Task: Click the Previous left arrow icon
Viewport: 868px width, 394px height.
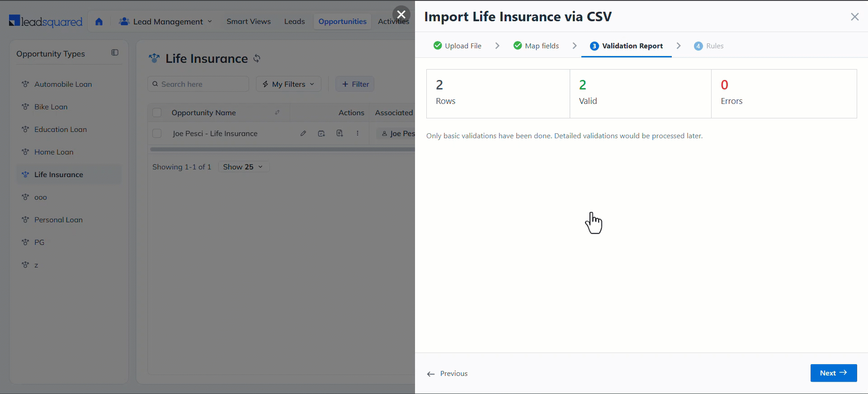Action: (x=431, y=374)
